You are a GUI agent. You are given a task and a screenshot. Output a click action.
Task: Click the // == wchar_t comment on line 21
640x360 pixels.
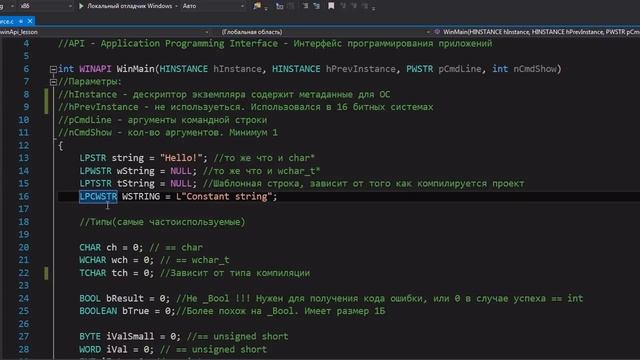coord(195,260)
